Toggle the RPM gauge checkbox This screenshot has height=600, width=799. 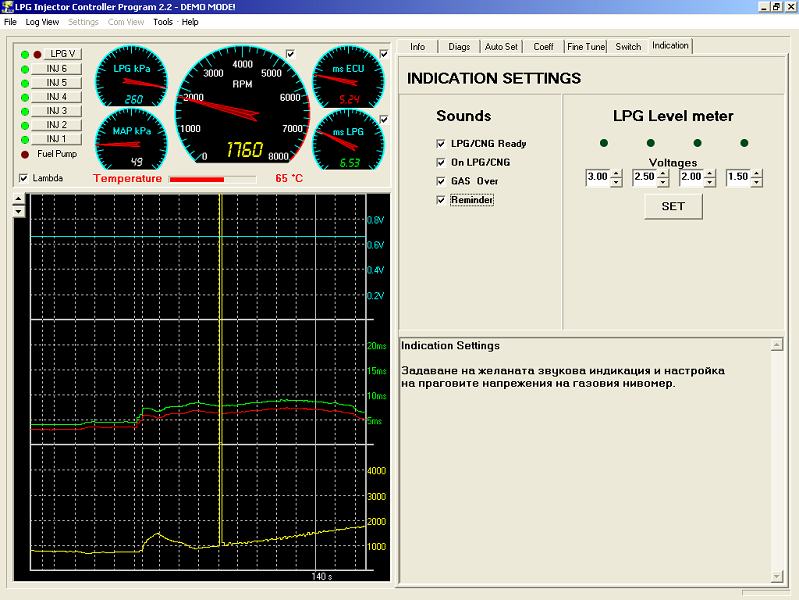pos(290,54)
